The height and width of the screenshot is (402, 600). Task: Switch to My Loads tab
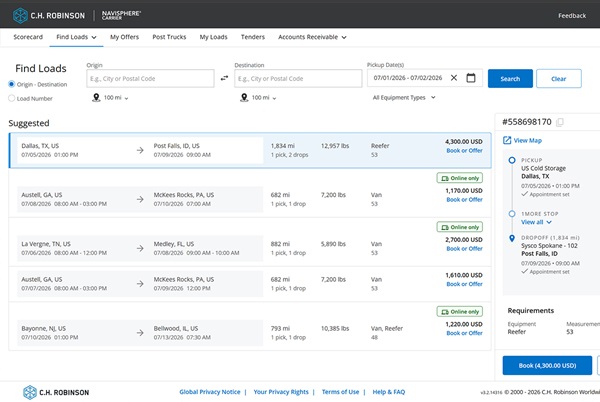pos(214,37)
